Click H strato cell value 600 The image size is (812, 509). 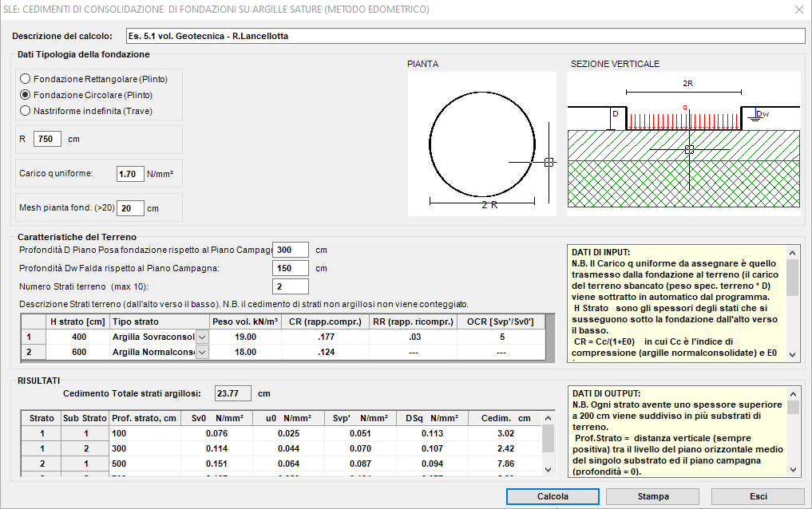pos(79,353)
